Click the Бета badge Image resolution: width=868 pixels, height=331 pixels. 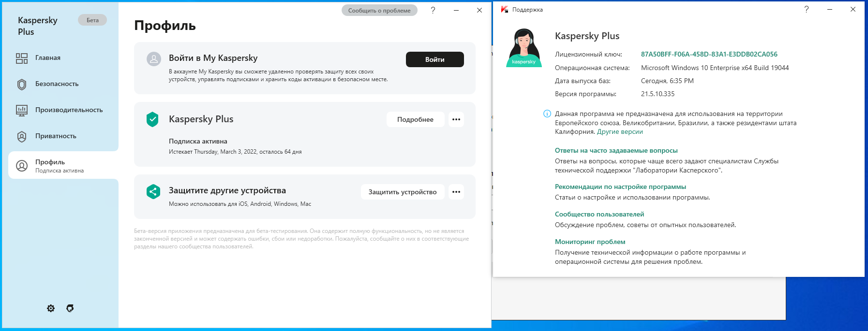(92, 20)
